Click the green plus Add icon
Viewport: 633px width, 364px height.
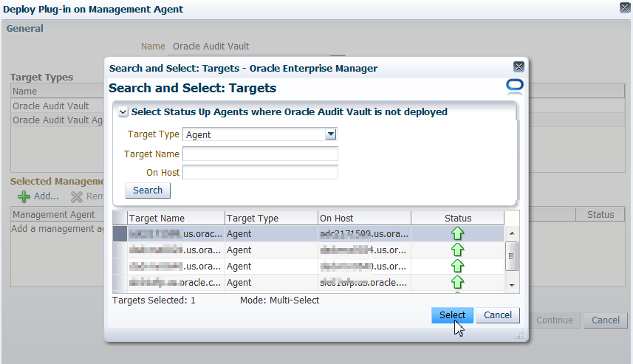tap(24, 196)
